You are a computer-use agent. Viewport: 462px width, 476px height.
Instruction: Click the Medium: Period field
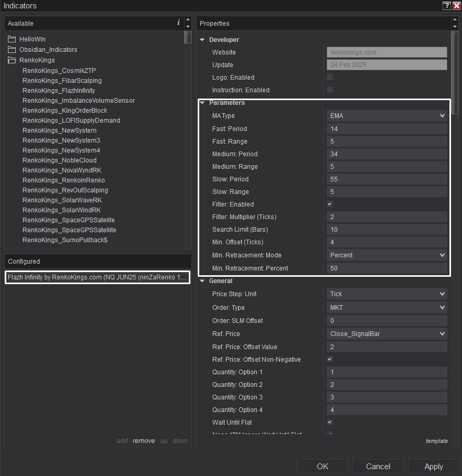point(386,154)
